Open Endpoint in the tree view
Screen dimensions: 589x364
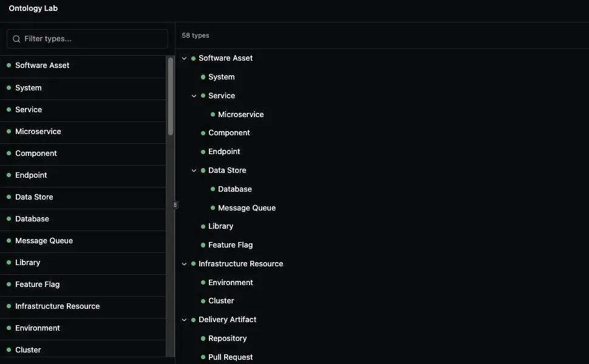click(x=224, y=152)
